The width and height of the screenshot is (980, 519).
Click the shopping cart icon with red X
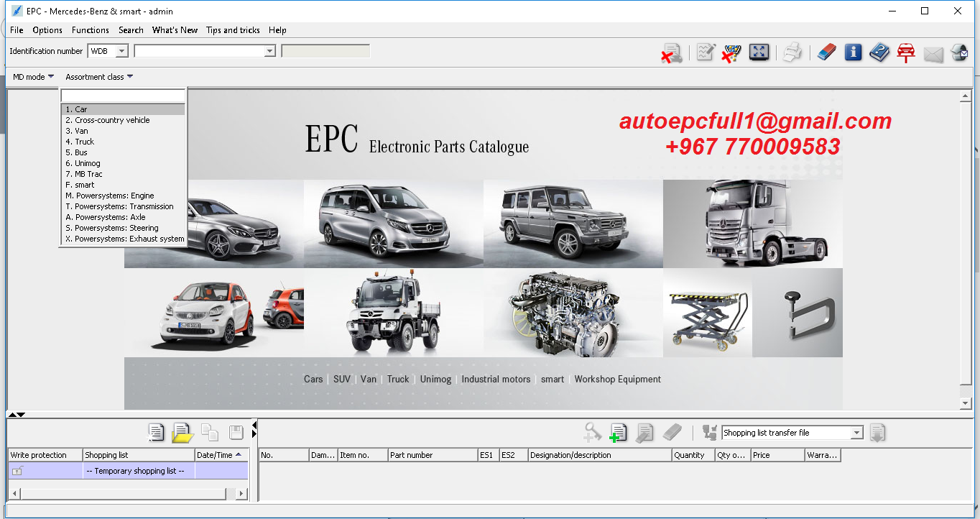click(732, 52)
